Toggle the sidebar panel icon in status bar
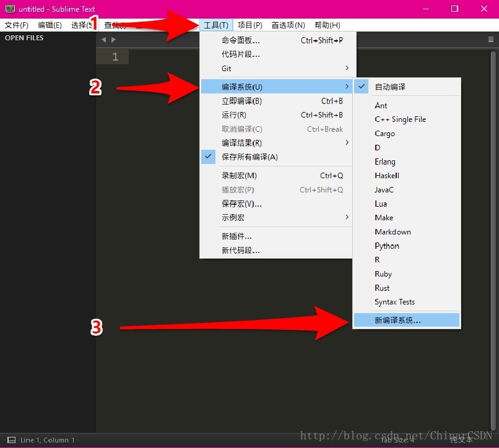Image resolution: width=499 pixels, height=448 pixels. coord(12,440)
